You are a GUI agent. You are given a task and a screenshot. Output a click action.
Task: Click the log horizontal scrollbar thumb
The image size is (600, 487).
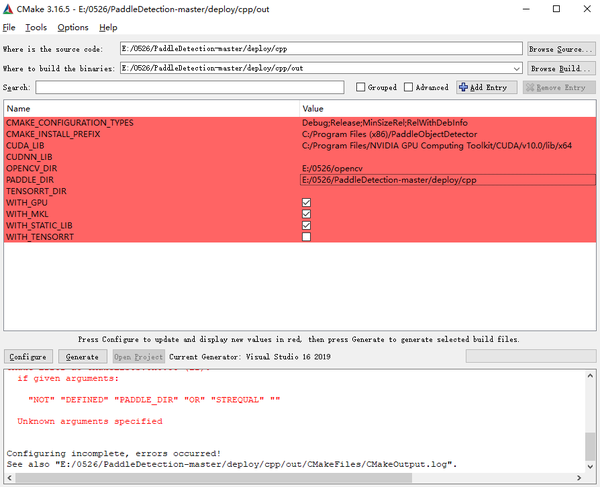(x=214, y=477)
